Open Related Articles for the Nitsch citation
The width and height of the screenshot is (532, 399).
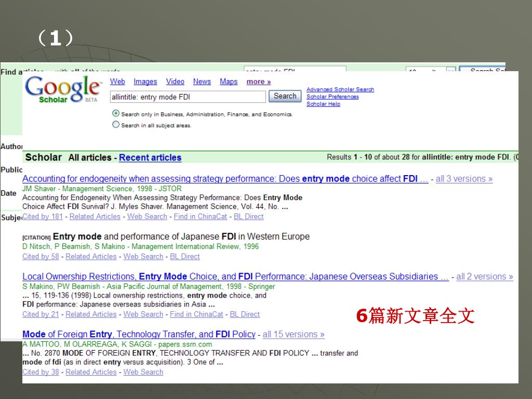coord(91,257)
